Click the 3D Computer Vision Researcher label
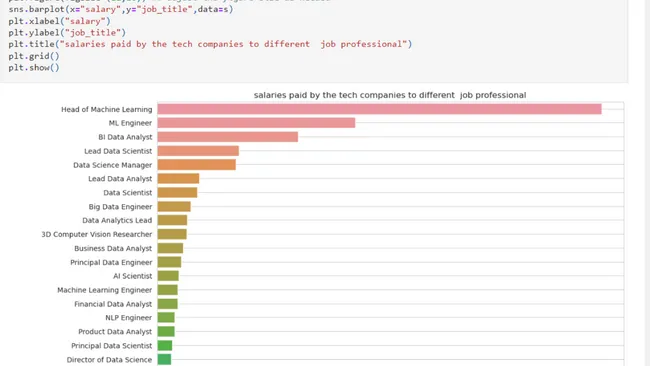Image resolution: width=650 pixels, height=366 pixels. coord(97,234)
